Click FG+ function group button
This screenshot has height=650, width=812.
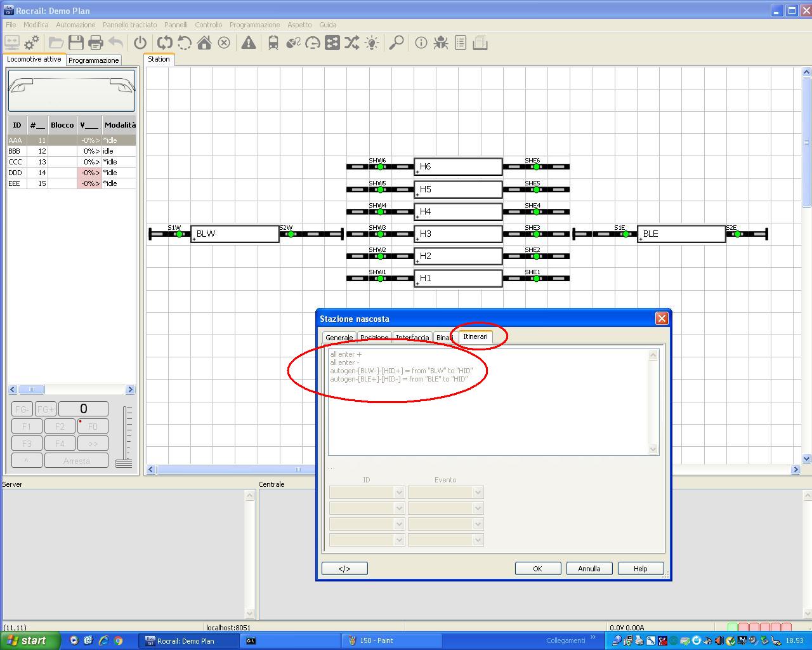(46, 409)
